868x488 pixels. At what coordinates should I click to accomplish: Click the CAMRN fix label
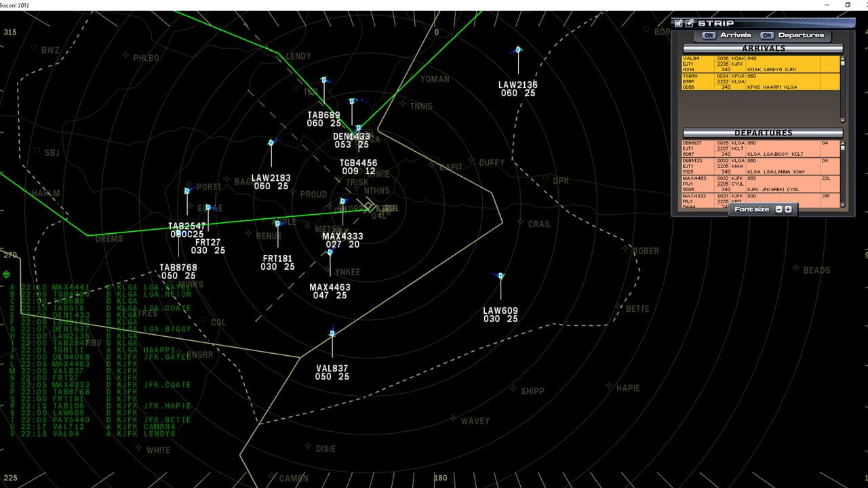click(x=293, y=479)
